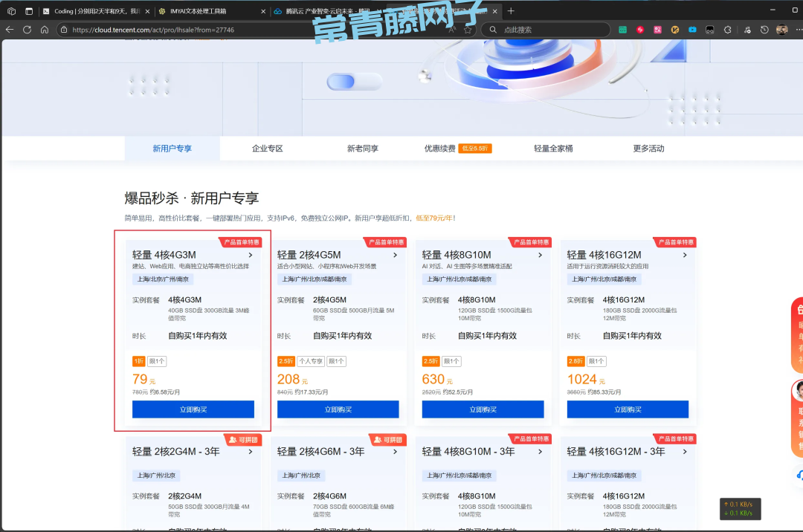Click the home icon next to address bar
The width and height of the screenshot is (803, 532).
click(x=45, y=30)
